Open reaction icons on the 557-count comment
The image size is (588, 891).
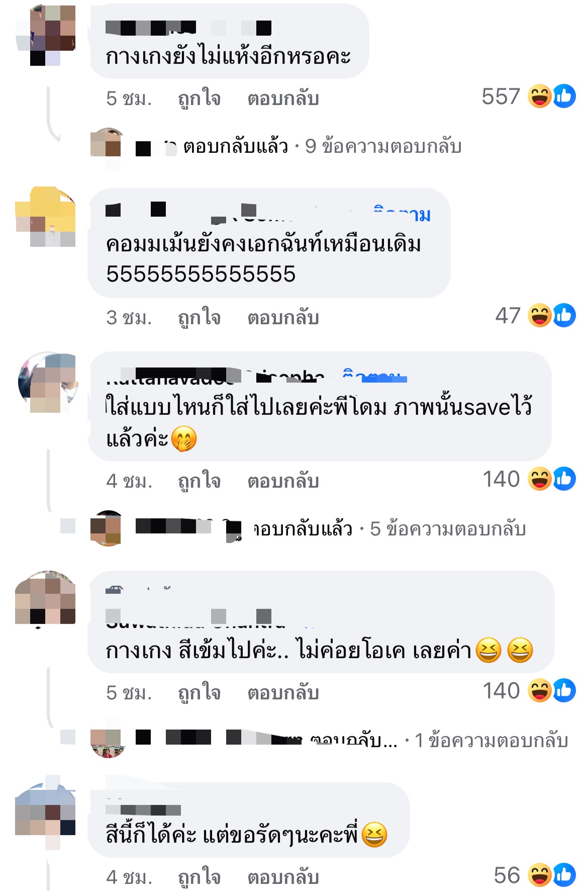pyautogui.click(x=552, y=97)
